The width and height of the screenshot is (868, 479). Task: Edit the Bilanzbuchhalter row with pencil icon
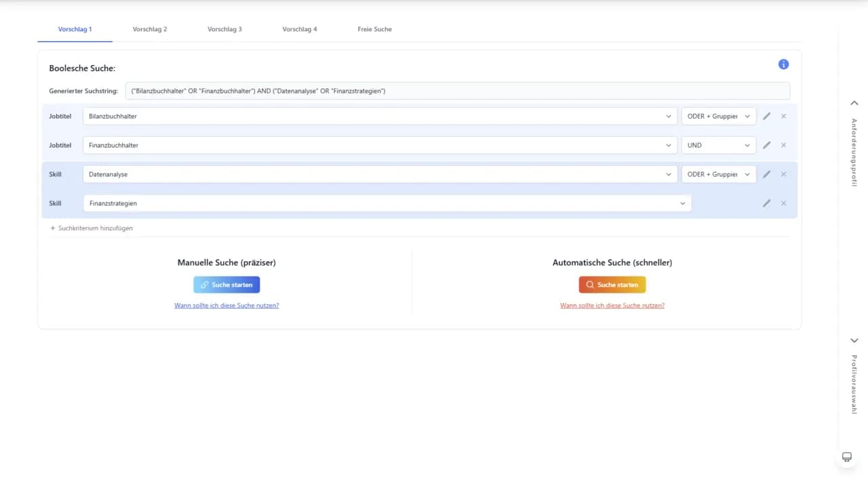[766, 117]
